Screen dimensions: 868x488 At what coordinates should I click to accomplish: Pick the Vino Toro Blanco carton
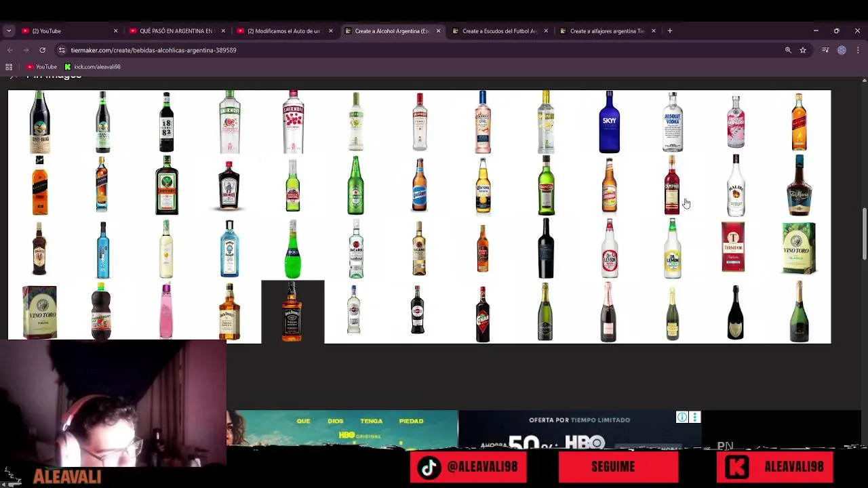coord(799,249)
